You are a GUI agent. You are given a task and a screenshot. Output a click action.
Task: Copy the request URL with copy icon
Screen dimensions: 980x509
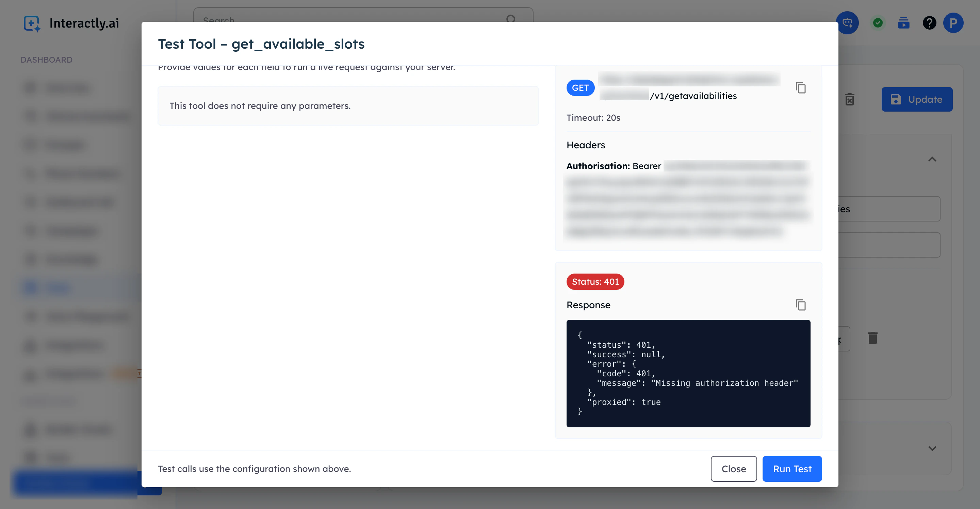(x=800, y=88)
